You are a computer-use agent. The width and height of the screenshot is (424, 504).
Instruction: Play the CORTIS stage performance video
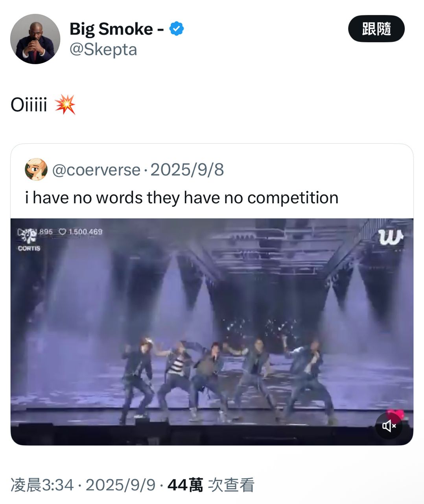[212, 332]
